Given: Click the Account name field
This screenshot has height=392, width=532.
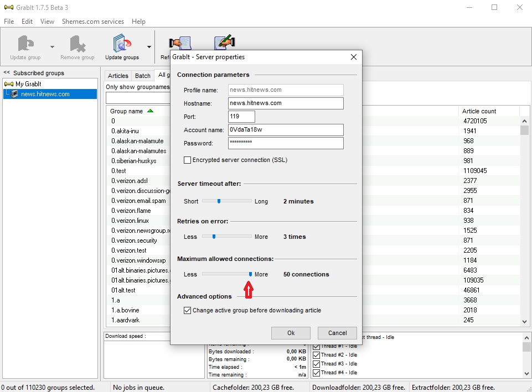Looking at the screenshot, I should (x=286, y=130).
